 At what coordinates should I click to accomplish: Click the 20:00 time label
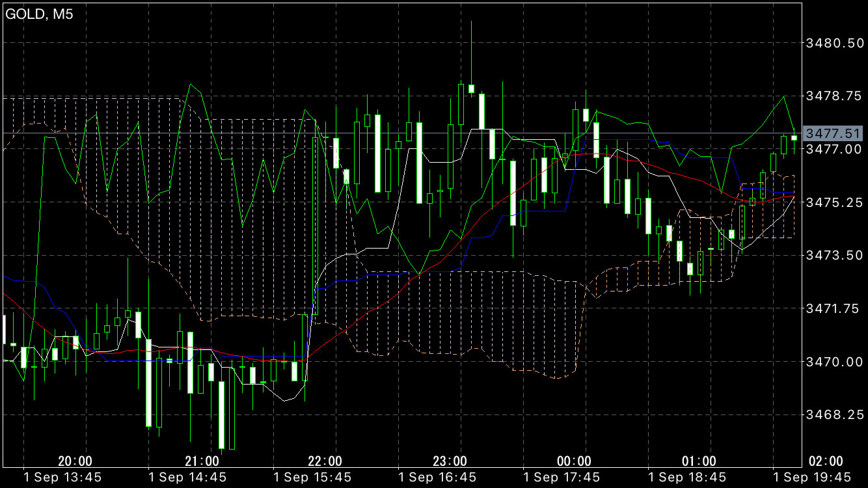click(x=75, y=461)
